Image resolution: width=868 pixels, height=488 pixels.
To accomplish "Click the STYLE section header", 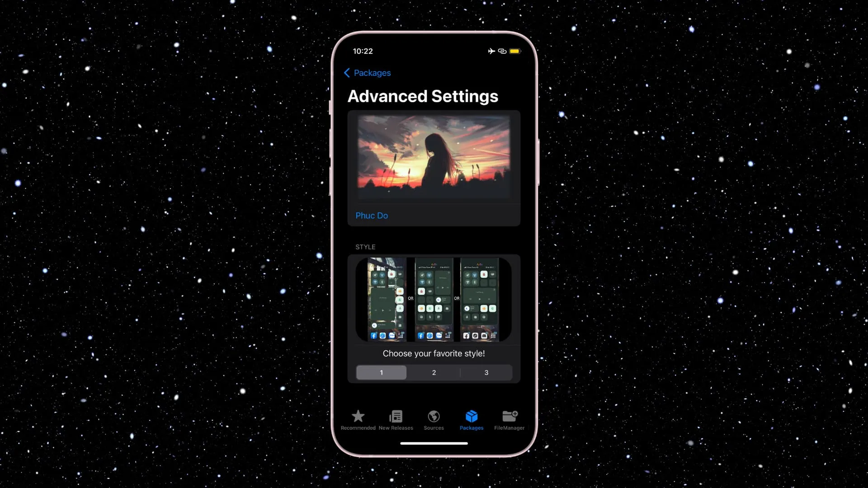I will pyautogui.click(x=365, y=247).
